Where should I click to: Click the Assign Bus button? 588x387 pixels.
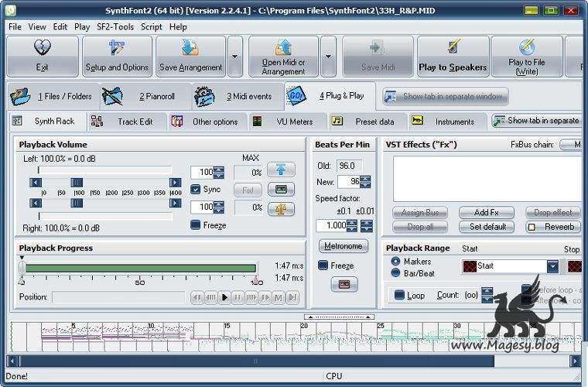click(x=420, y=213)
